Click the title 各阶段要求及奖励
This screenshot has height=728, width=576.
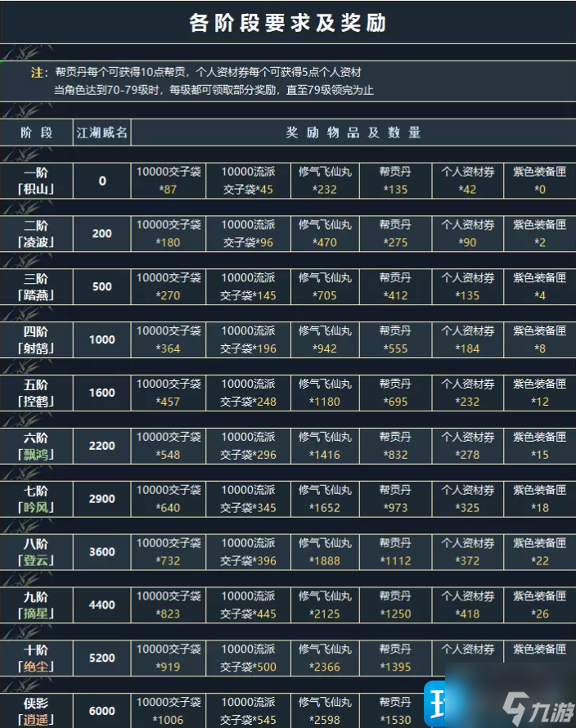(287, 23)
